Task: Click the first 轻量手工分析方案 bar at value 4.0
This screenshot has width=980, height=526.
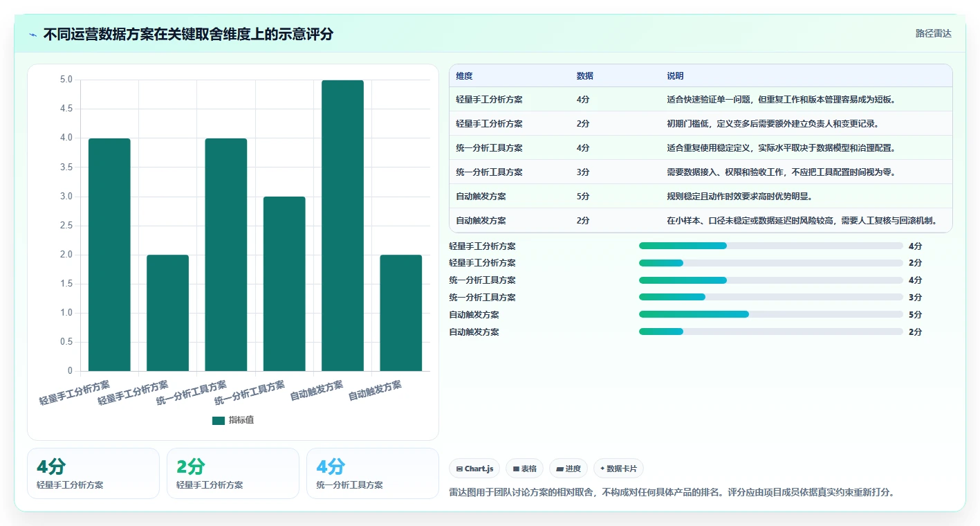Action: (x=109, y=255)
